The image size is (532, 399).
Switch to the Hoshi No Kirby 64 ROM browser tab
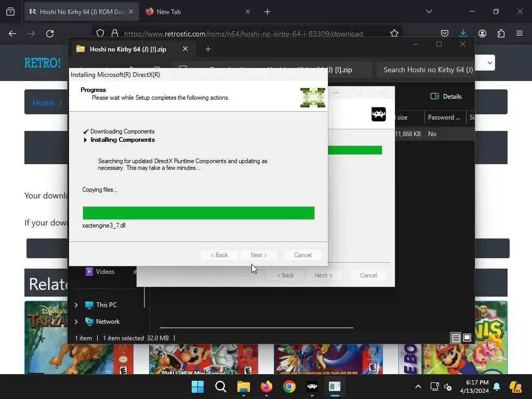(x=82, y=11)
